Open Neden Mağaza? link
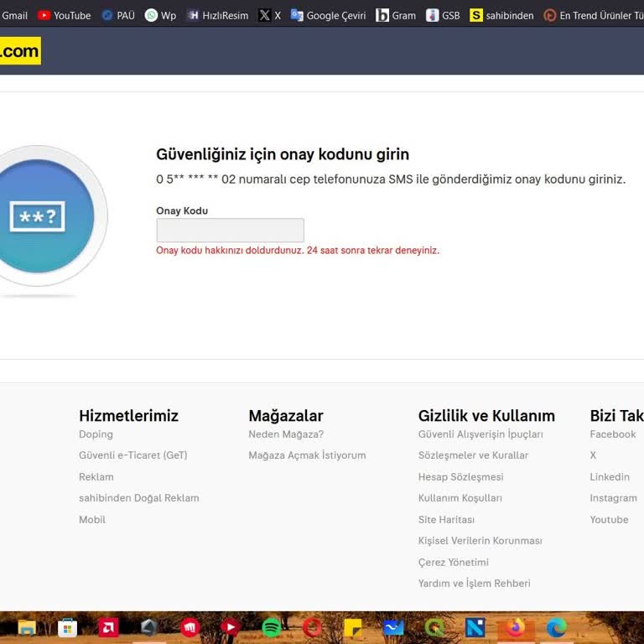Viewport: 644px width, 644px height. [x=286, y=434]
